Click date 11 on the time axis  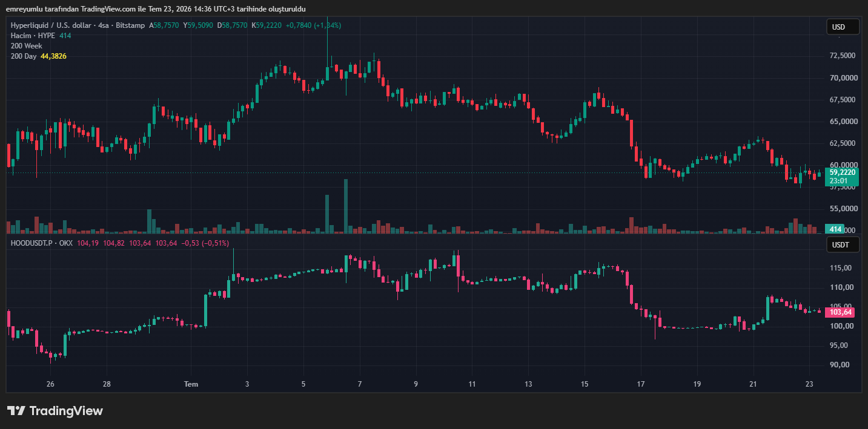point(472,384)
